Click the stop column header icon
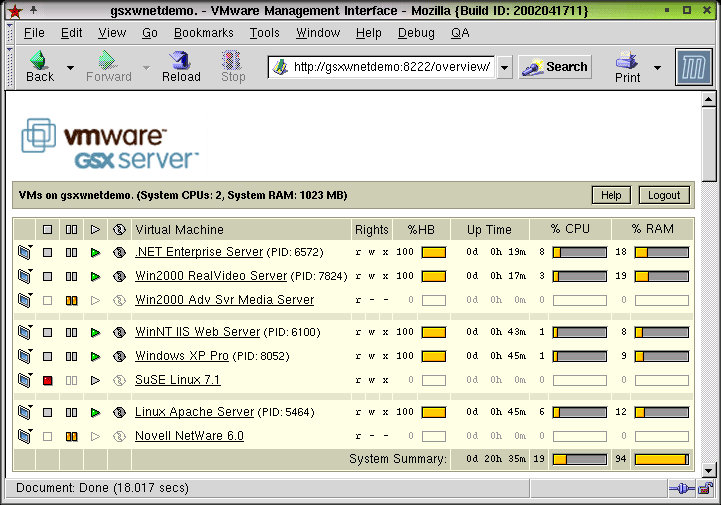 [x=47, y=230]
